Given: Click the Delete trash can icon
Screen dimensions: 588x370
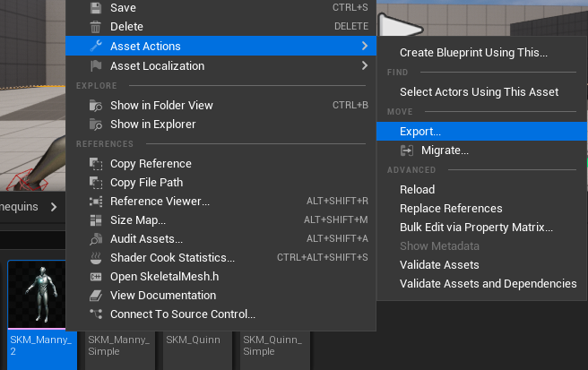Looking at the screenshot, I should tap(96, 27).
